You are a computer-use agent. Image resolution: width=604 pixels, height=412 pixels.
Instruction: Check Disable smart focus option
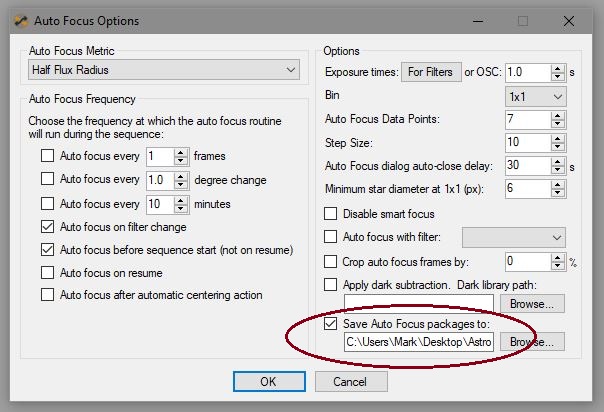[x=331, y=213]
